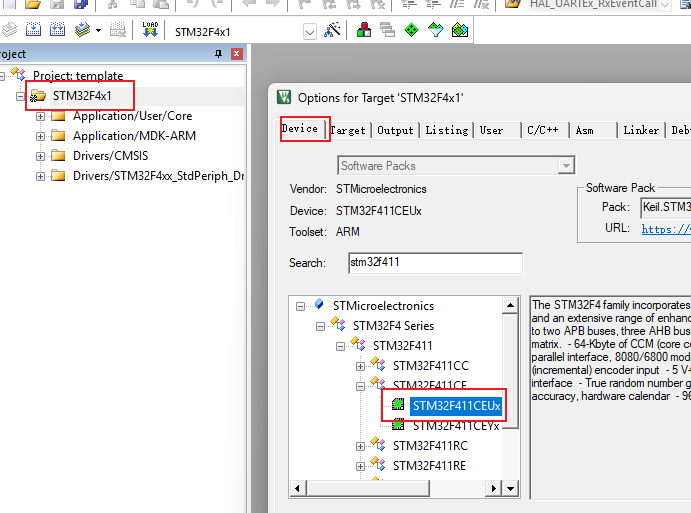Screen dimensions: 691x513
Task: Open Options for Target magic wand icon
Action: pyautogui.click(x=332, y=30)
